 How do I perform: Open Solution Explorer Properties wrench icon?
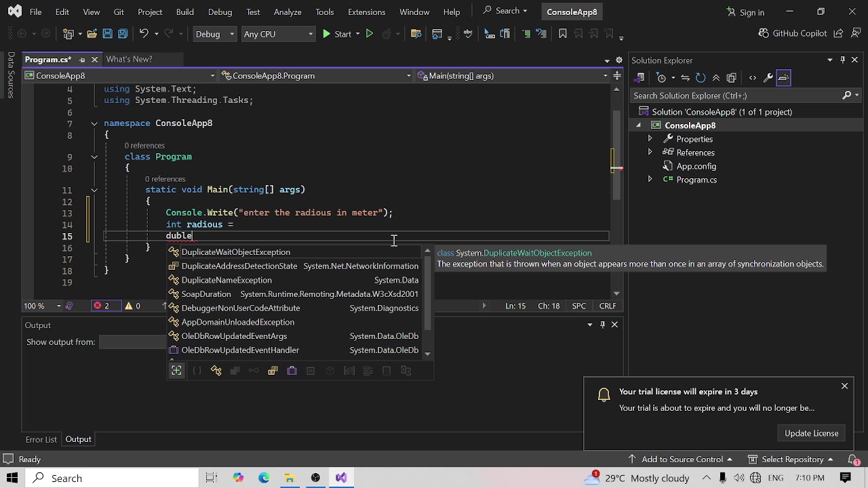pos(768,78)
